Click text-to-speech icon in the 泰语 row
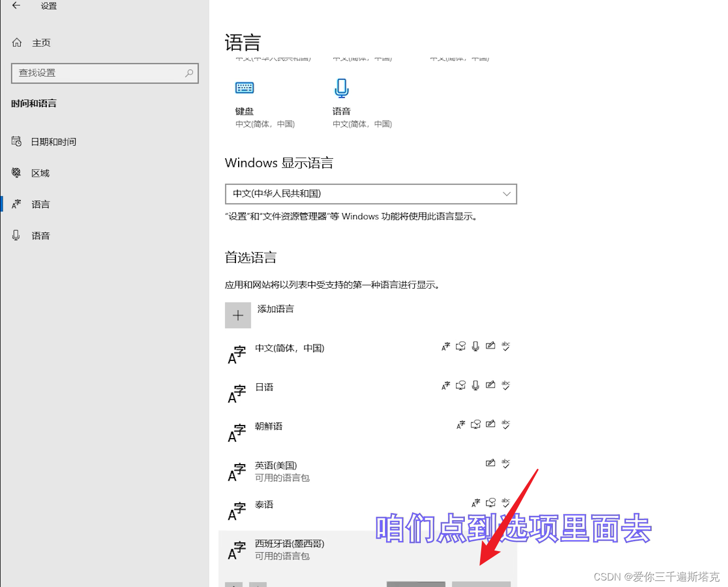This screenshot has width=728, height=587. pyautogui.click(x=490, y=503)
